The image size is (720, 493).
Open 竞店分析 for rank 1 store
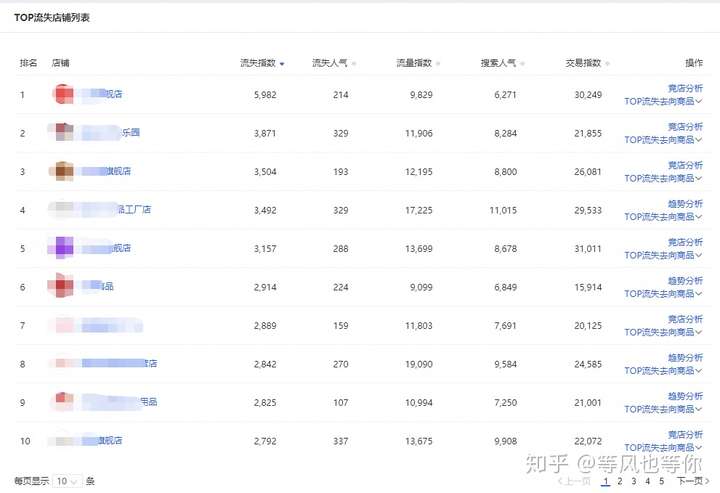coord(685,88)
